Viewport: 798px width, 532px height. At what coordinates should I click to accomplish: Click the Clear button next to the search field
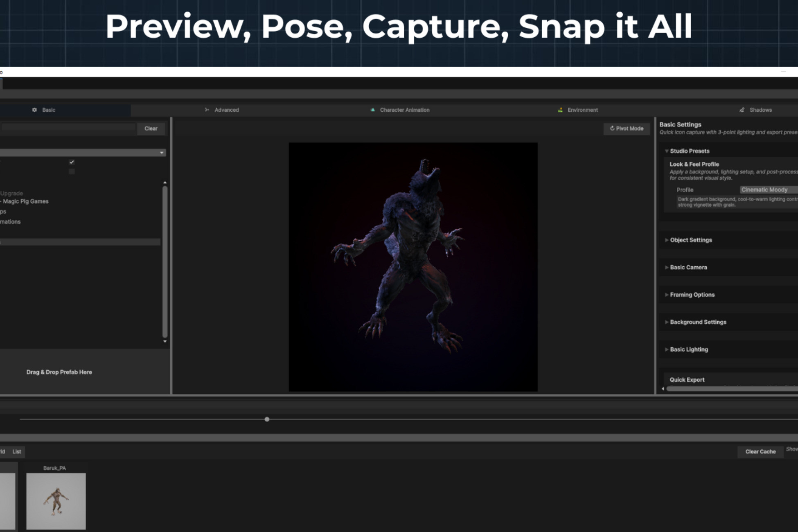click(x=151, y=128)
